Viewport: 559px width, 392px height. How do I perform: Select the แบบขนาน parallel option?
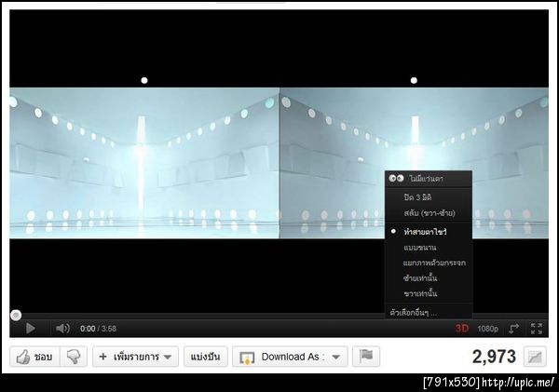pyautogui.click(x=429, y=248)
